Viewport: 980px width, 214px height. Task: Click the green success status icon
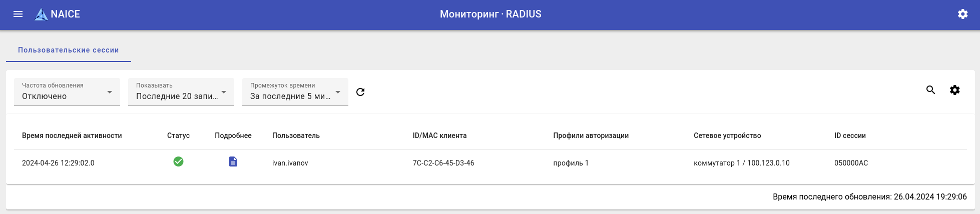pyautogui.click(x=178, y=161)
